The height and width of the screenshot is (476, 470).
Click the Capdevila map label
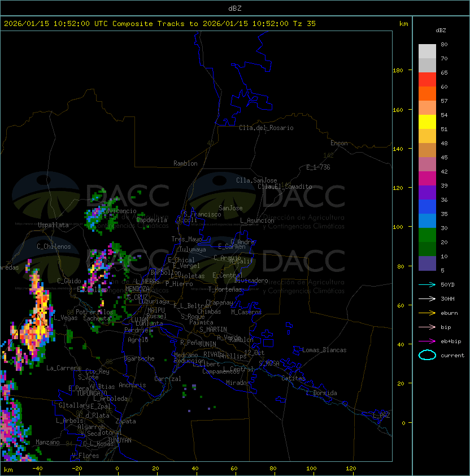pos(152,220)
